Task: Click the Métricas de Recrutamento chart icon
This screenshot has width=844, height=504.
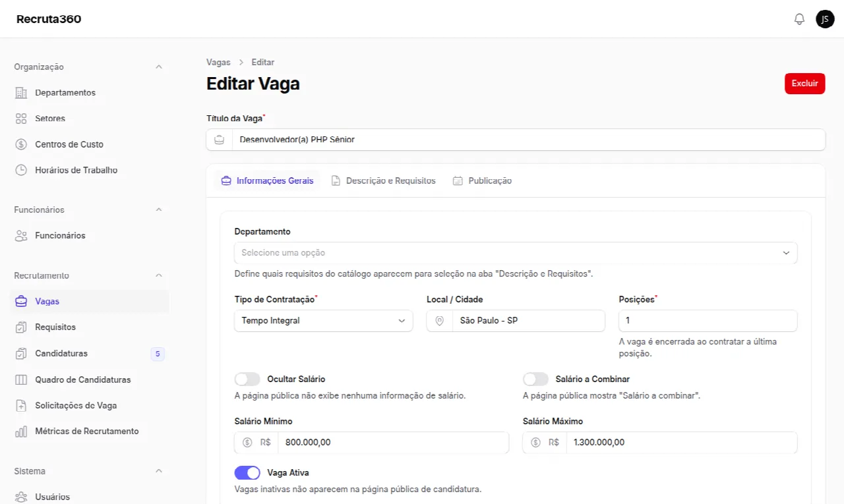Action: (21, 432)
